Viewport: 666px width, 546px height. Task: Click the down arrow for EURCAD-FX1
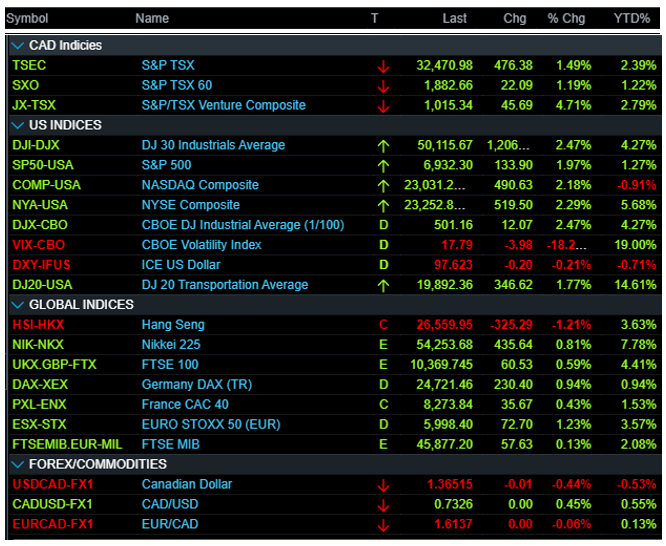coord(383,525)
